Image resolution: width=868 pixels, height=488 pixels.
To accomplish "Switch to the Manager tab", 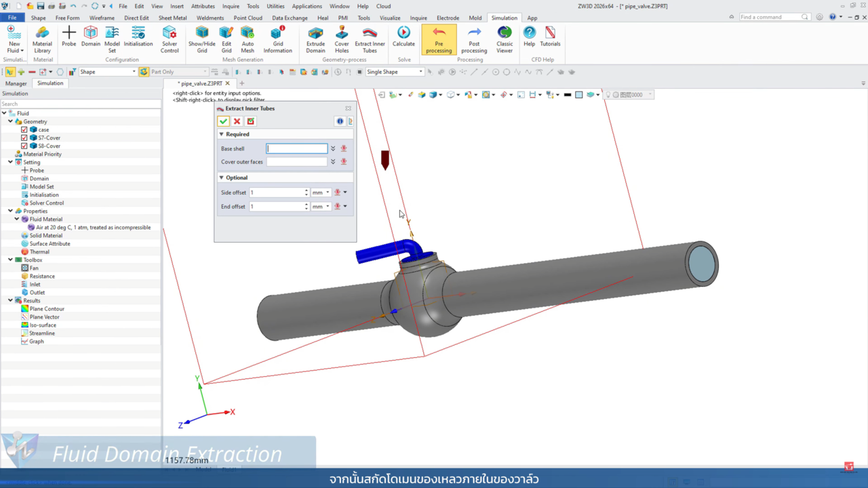I will point(16,83).
